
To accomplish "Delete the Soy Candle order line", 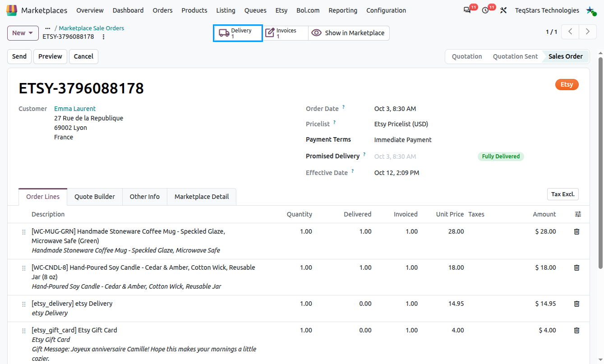I will 576,267.
